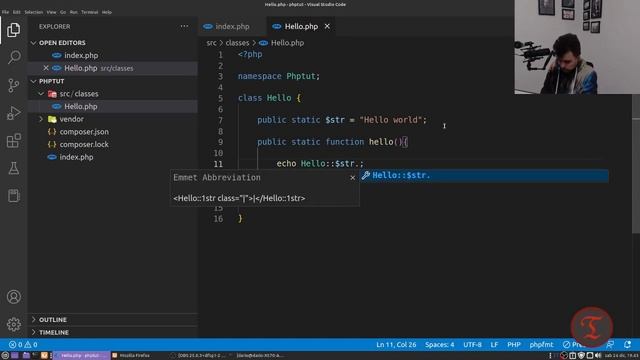This screenshot has height=360, width=640.
Task: Open the Extensions view
Action: 13,140
